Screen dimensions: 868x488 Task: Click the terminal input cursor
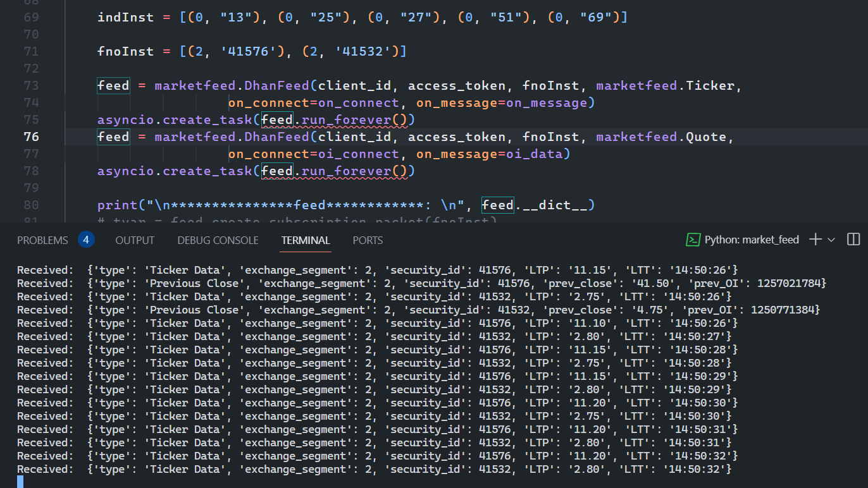click(20, 482)
